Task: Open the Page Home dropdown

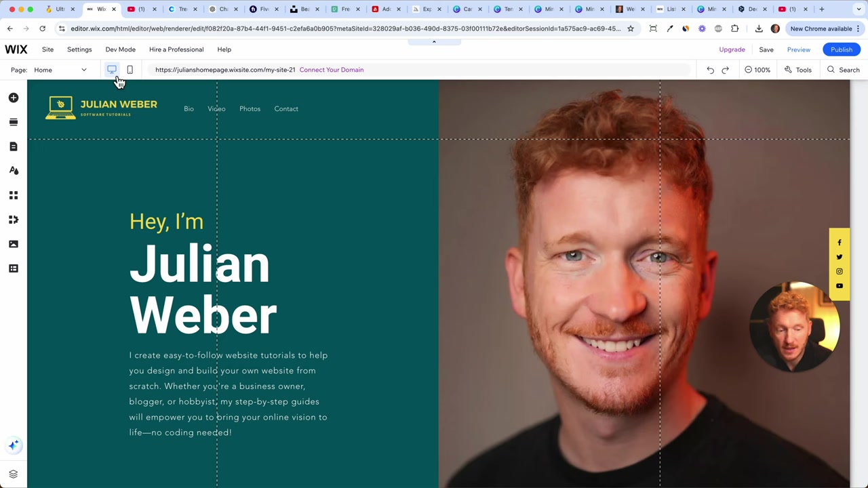Action: click(x=60, y=70)
